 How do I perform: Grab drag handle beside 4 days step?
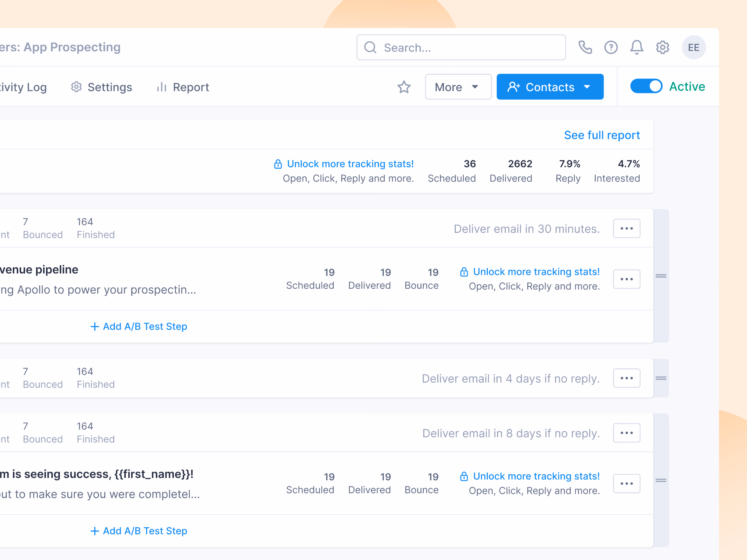(661, 378)
